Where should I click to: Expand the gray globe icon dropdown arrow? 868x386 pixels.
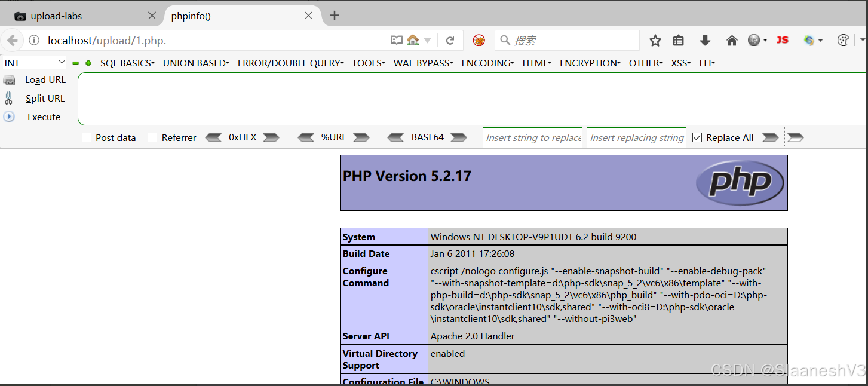[765, 41]
